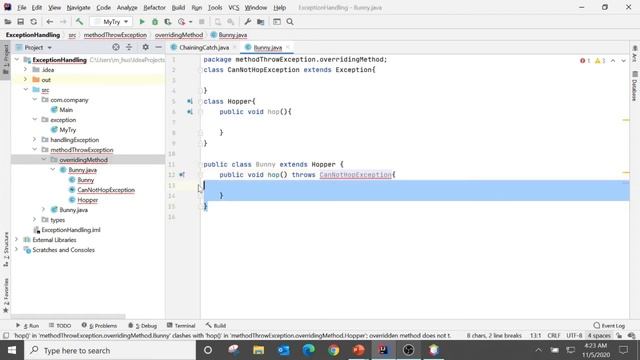Switch to the ChainingCatch.java tab
The height and width of the screenshot is (360, 640).
point(203,47)
